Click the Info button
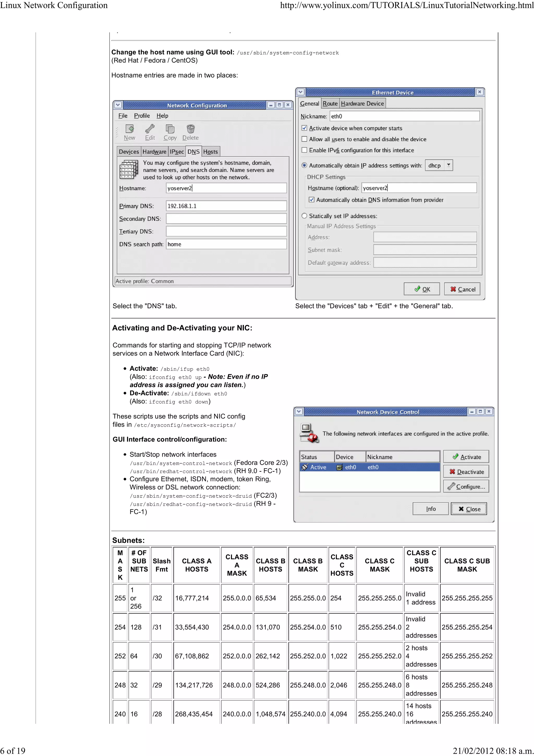The image size is (534, 756). point(431,509)
